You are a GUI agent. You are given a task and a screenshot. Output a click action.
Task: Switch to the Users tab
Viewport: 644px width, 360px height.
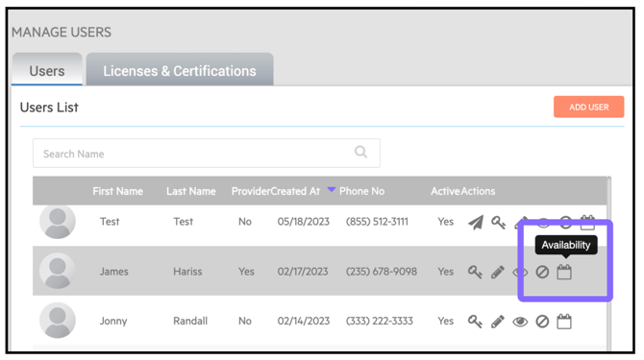[x=47, y=69]
